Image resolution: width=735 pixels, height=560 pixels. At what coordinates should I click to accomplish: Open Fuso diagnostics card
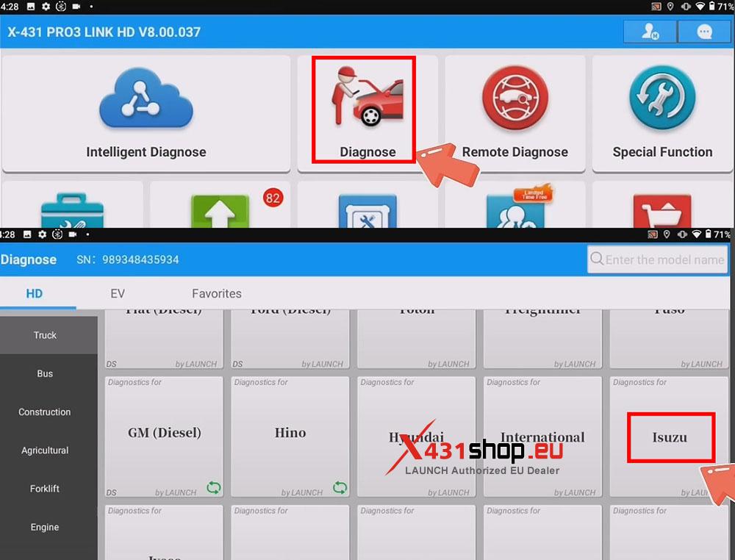click(669, 340)
